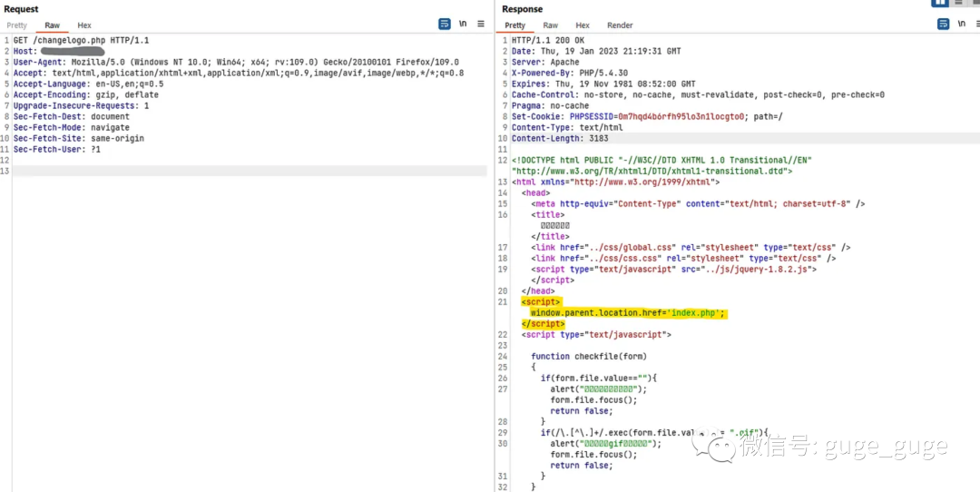Select the side-by-side layout icon
This screenshot has height=492, width=980.
(x=940, y=4)
